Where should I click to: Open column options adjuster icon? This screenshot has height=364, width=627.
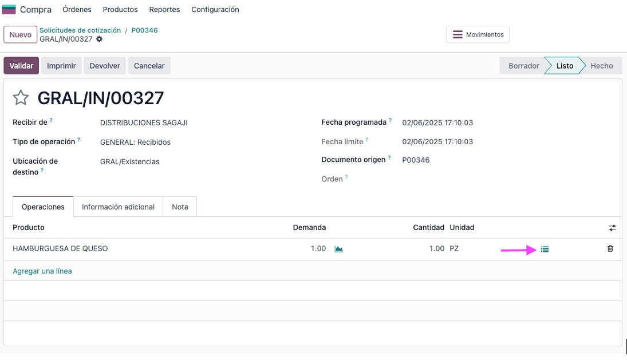point(612,228)
